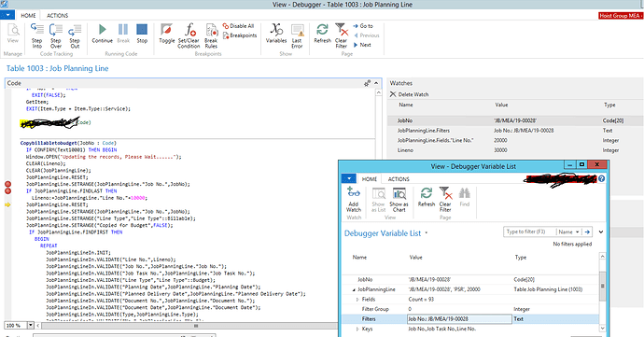Click Delete Watch in Watches pane
This screenshot has height=337, width=644.
(x=409, y=94)
